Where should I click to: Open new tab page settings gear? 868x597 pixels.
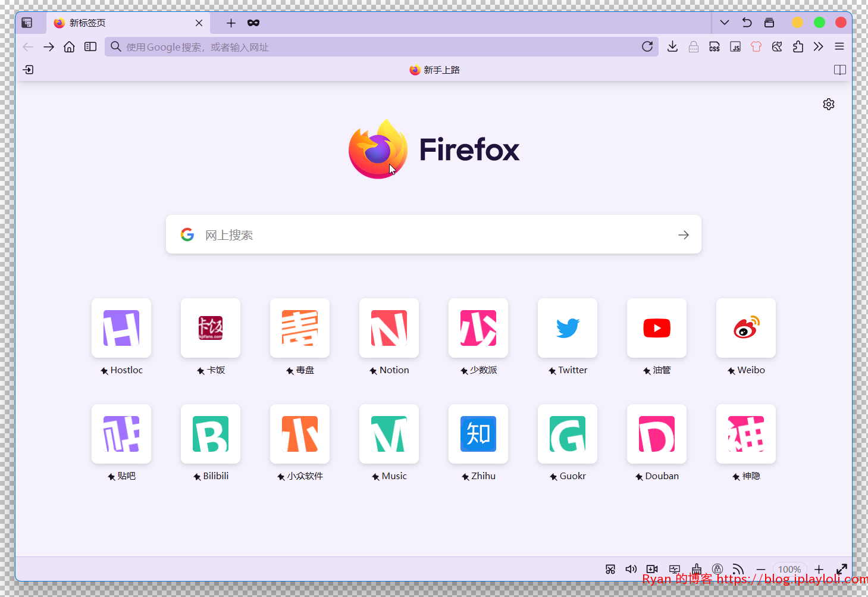(x=829, y=104)
